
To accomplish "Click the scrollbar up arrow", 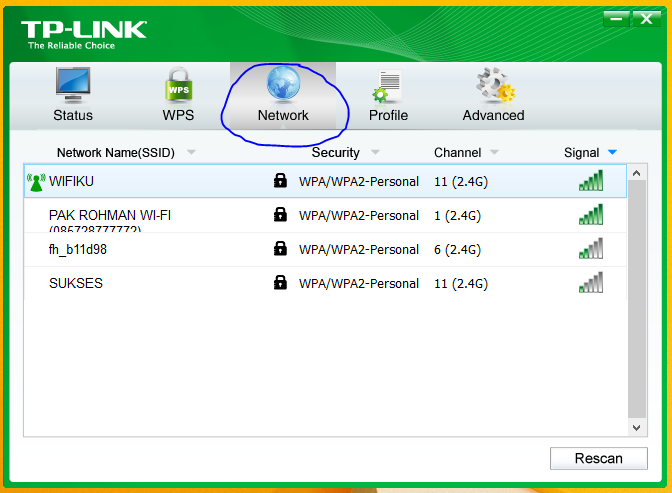I will tap(637, 173).
